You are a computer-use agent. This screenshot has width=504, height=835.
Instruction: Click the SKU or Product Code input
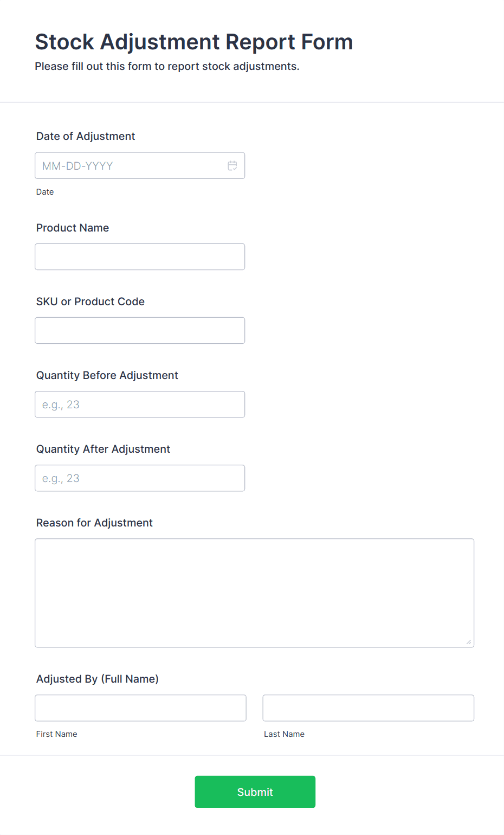(x=140, y=331)
